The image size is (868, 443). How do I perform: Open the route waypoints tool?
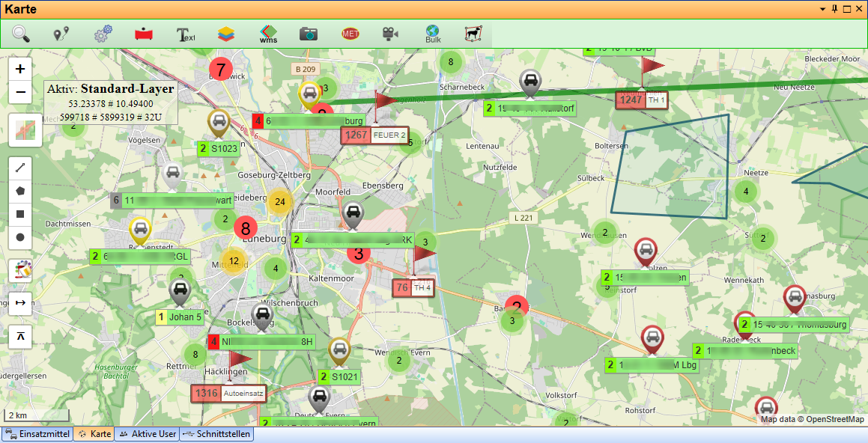61,34
